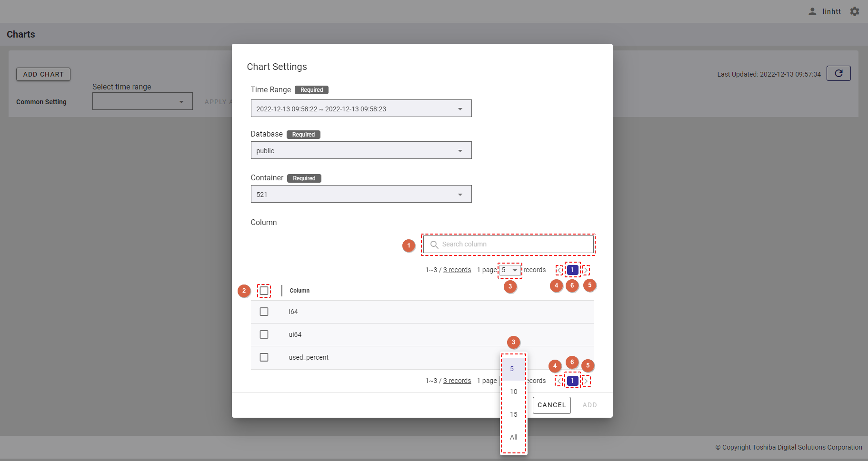Viewport: 868px width, 461px height.
Task: Toggle the select-all columns header checkbox
Action: [x=264, y=291]
